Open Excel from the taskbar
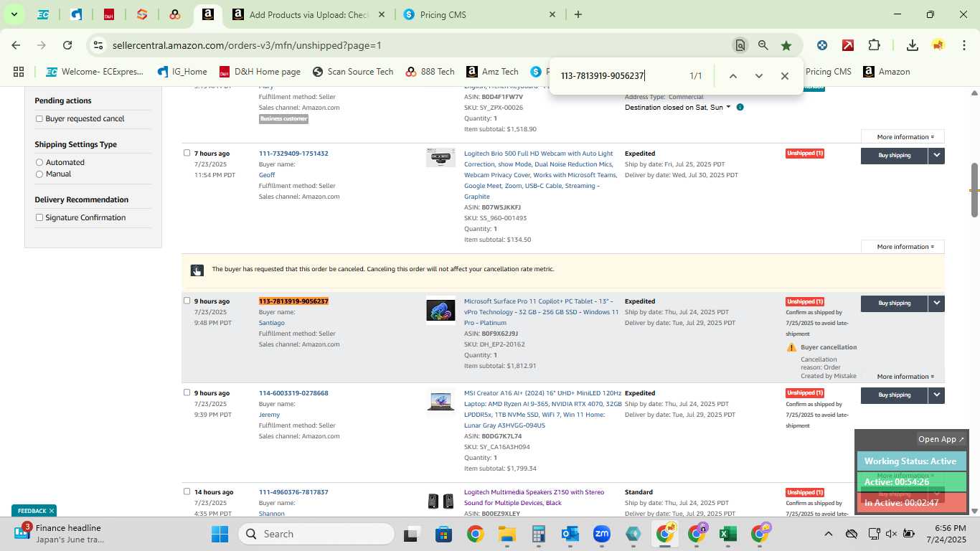The height and width of the screenshot is (551, 980). coord(727,534)
